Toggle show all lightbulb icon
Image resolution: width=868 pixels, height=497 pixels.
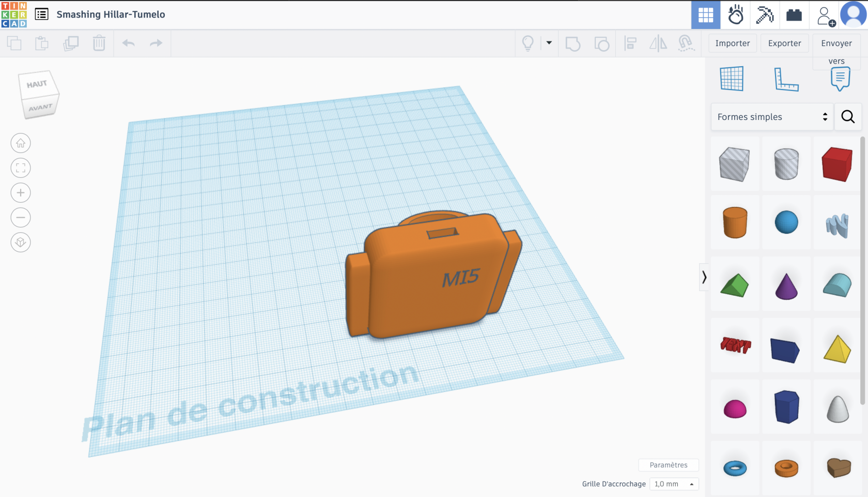[528, 43]
